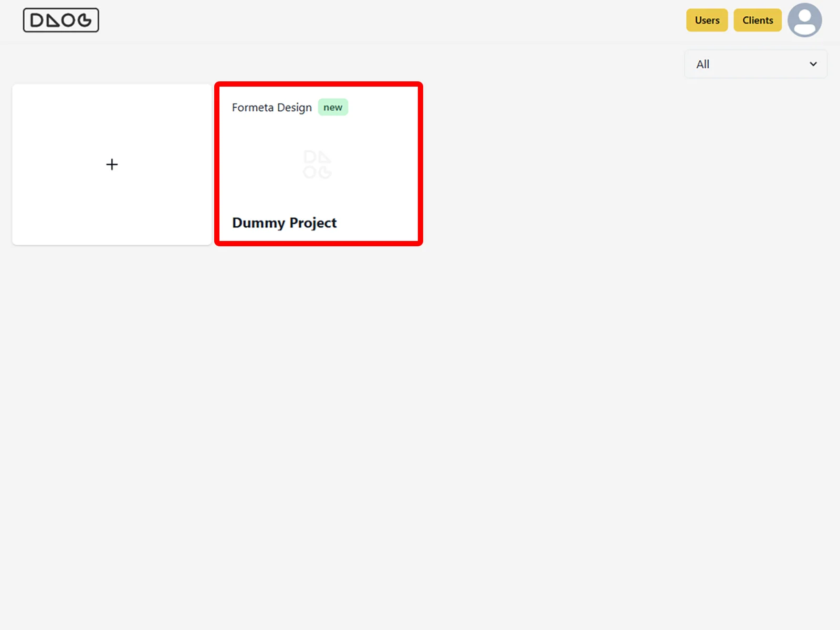The width and height of the screenshot is (840, 630).
Task: Go to the Users page
Action: 707,20
